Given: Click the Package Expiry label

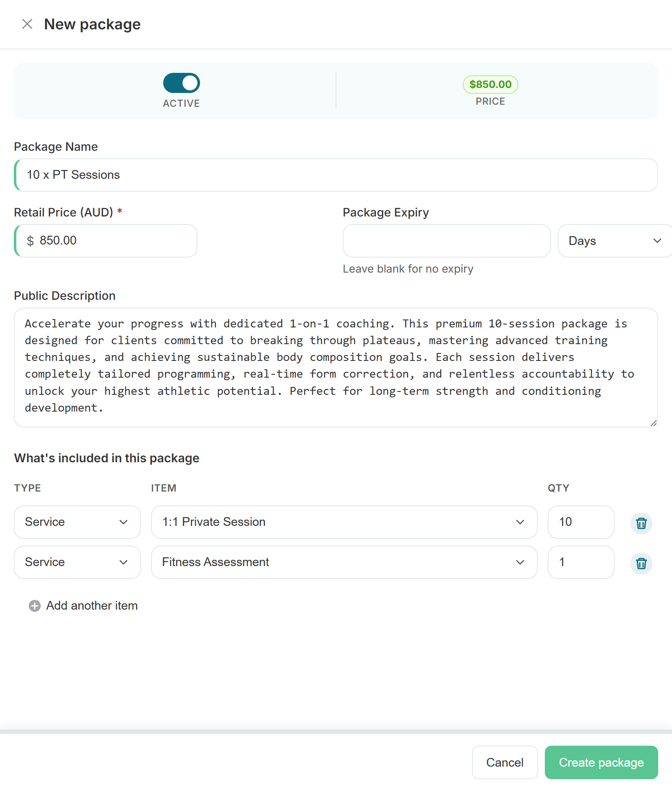Looking at the screenshot, I should (x=386, y=213).
